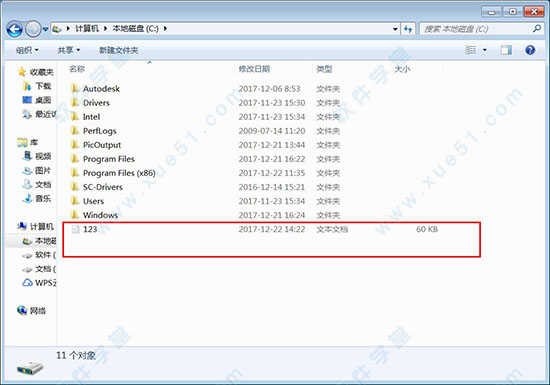
Task: Open the 软件 drive in the sidebar
Action: [x=46, y=255]
